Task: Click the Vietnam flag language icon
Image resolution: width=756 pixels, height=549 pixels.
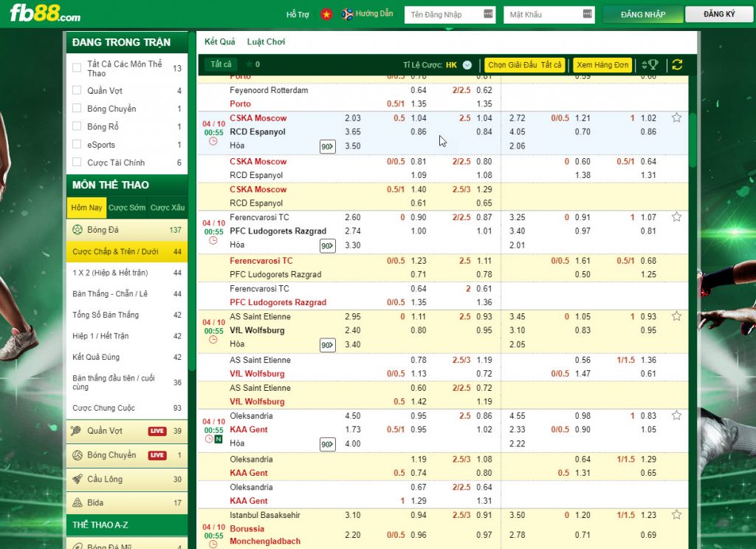Action: coord(326,15)
